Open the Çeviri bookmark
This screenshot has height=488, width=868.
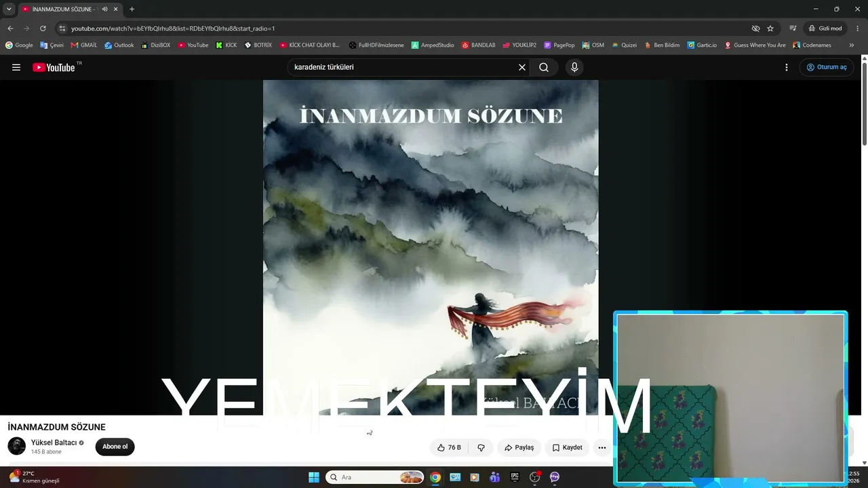52,45
